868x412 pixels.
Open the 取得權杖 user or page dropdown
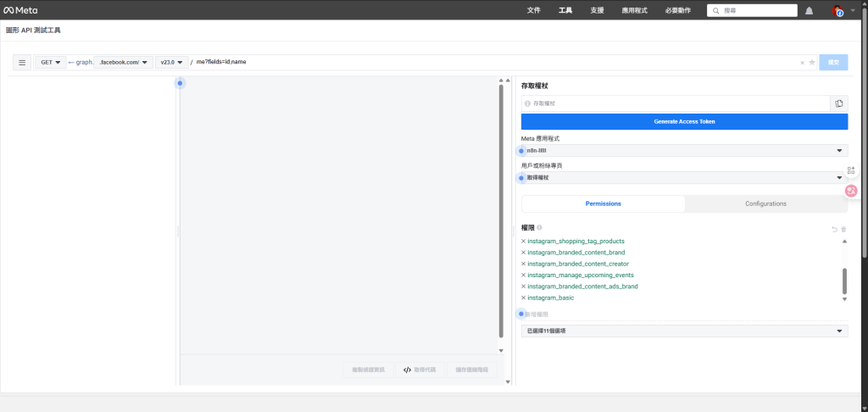tap(684, 178)
